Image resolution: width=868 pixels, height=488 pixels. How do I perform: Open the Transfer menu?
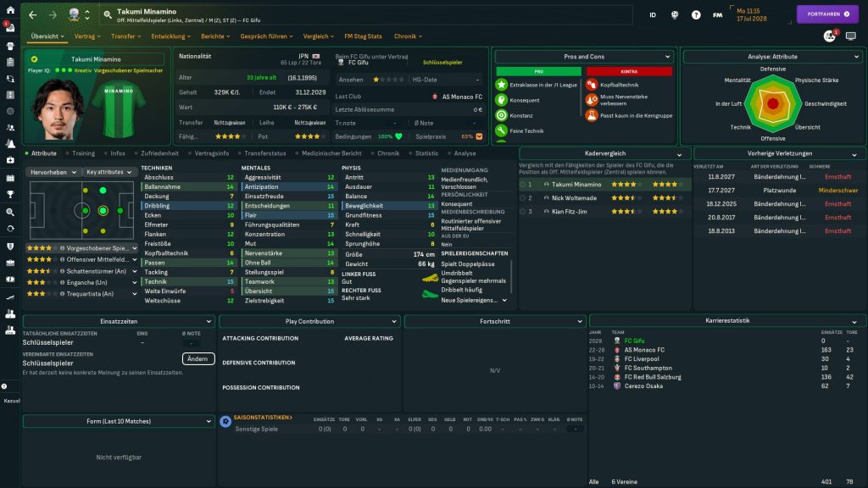pyautogui.click(x=125, y=36)
